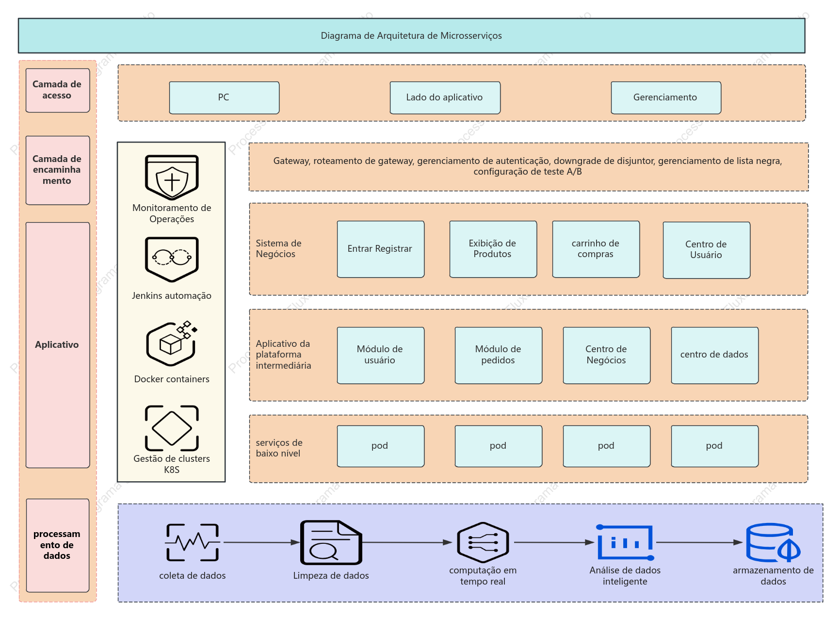
Task: Select the carrinho de compras box
Action: pyautogui.click(x=596, y=249)
